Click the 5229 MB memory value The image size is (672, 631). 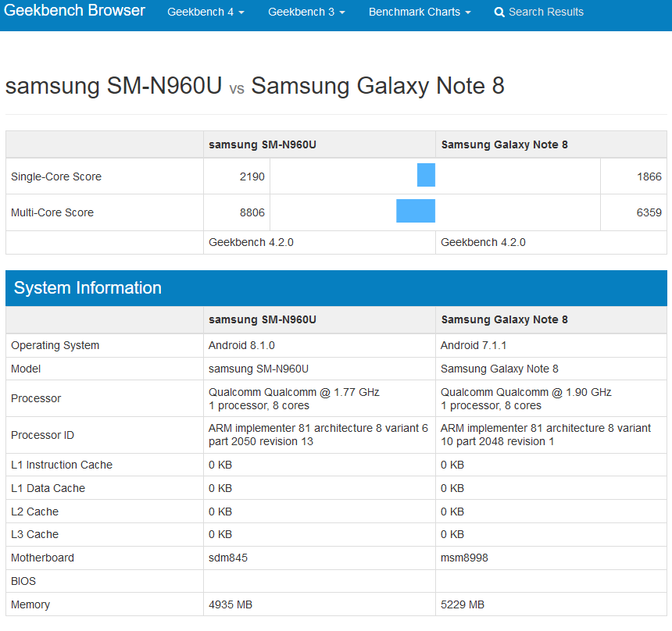pyautogui.click(x=463, y=604)
